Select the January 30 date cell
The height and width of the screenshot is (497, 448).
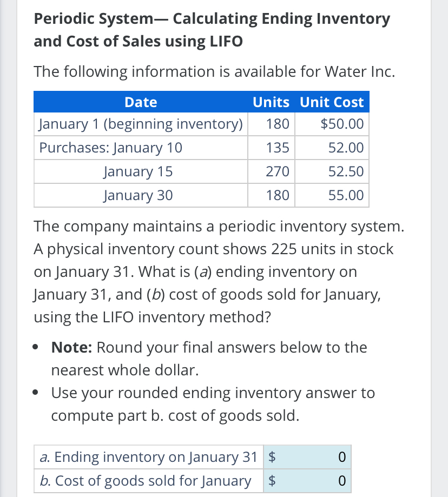coord(138,195)
